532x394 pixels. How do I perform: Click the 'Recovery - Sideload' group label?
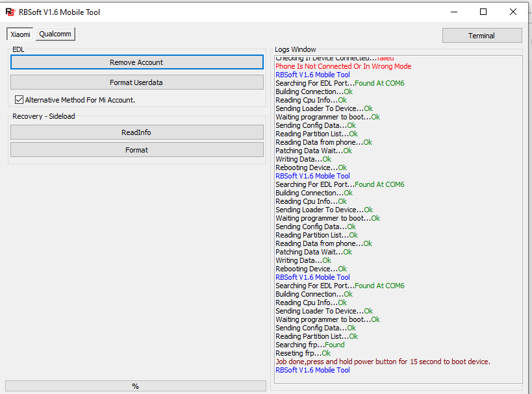tap(44, 116)
